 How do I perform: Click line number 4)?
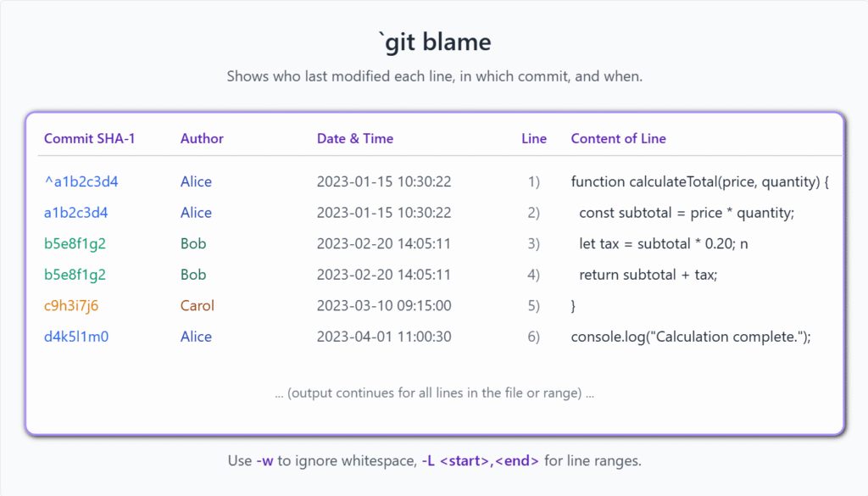click(534, 275)
